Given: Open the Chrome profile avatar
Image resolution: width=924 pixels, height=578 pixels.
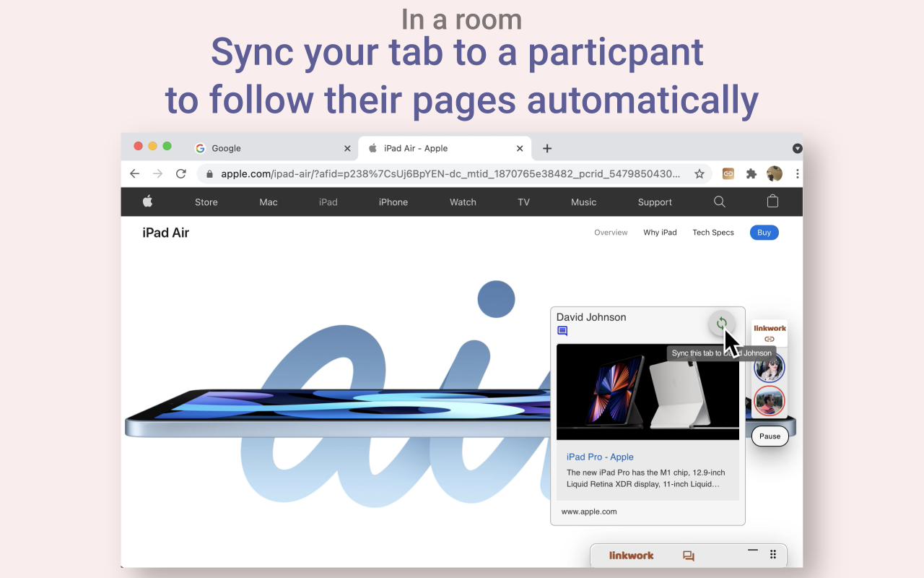Looking at the screenshot, I should point(775,174).
